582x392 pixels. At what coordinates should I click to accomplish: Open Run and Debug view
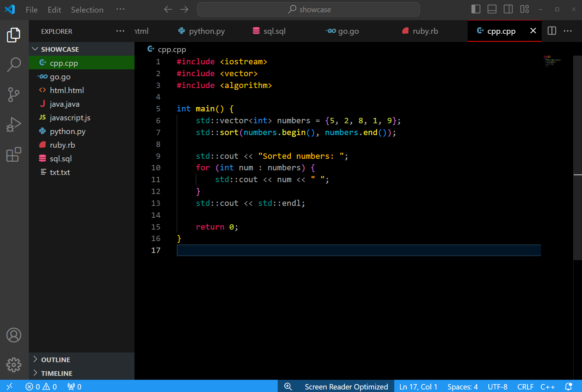tap(14, 125)
